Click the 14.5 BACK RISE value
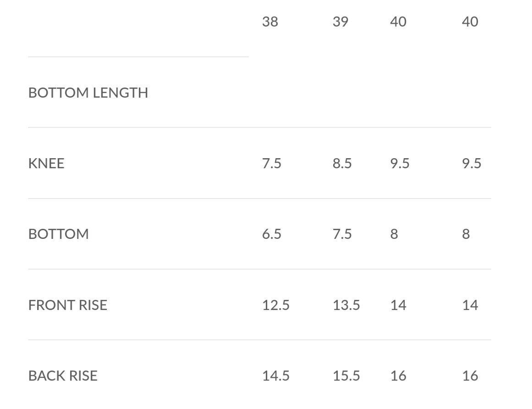 [275, 376]
